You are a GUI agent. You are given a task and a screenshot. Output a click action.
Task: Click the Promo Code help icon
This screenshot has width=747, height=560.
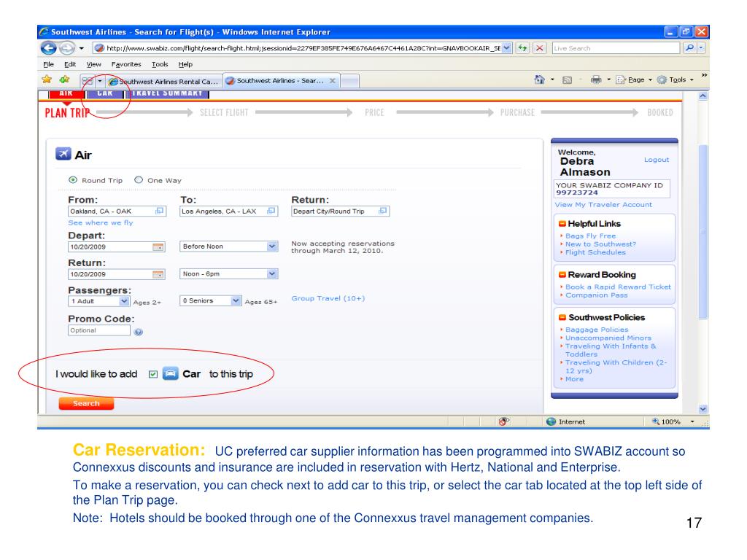pyautogui.click(x=138, y=332)
